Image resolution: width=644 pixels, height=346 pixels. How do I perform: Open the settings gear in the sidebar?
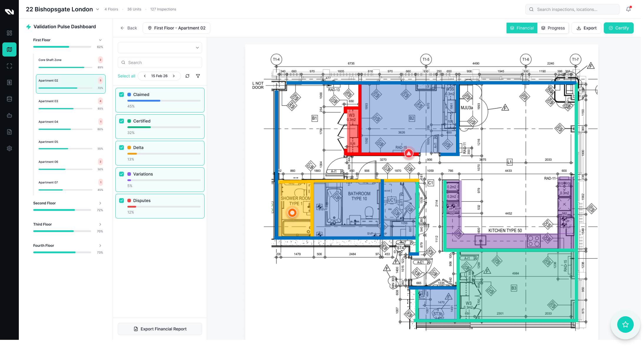click(9, 148)
